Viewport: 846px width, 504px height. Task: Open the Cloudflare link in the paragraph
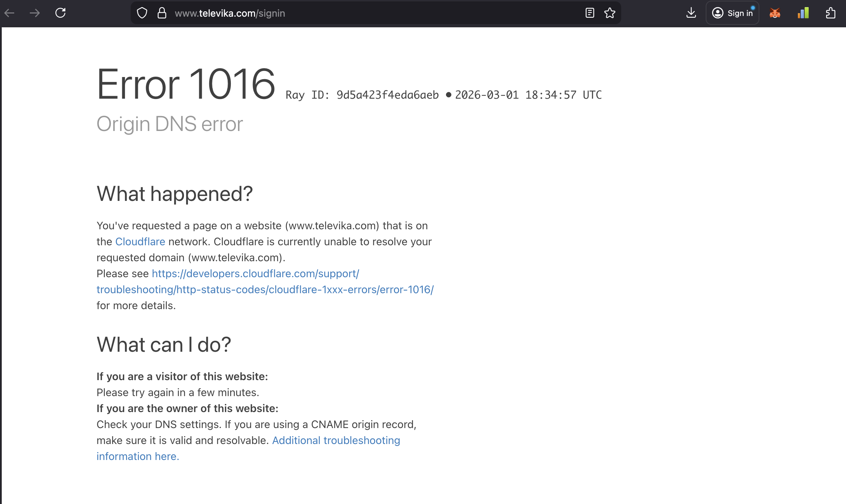click(x=140, y=242)
